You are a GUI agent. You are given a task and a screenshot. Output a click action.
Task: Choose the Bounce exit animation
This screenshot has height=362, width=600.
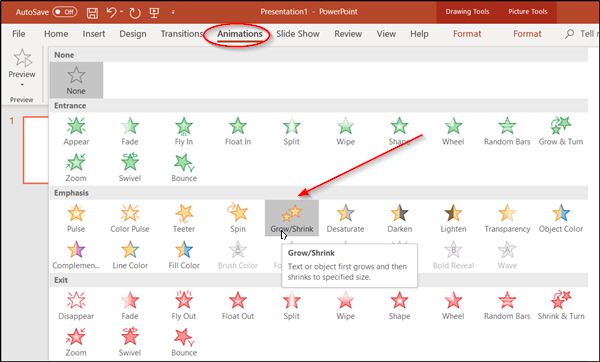(x=184, y=342)
